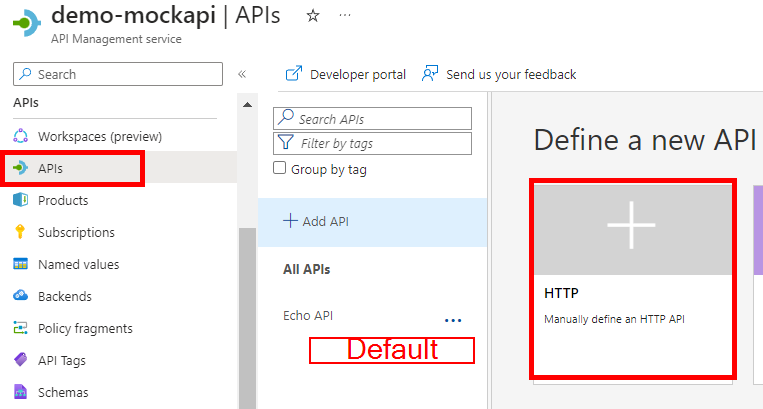
Task: Open Policy fragments in the sidebar
Action: [x=85, y=329]
